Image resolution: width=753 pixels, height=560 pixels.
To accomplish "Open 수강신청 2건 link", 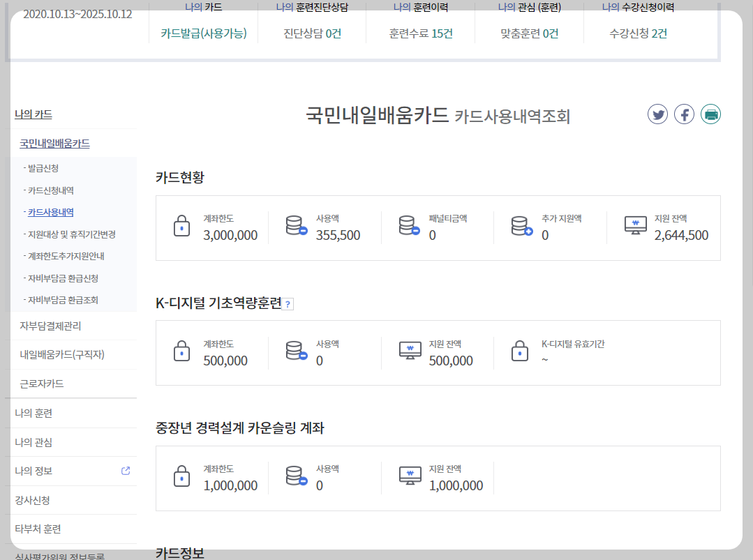I will coord(639,33).
